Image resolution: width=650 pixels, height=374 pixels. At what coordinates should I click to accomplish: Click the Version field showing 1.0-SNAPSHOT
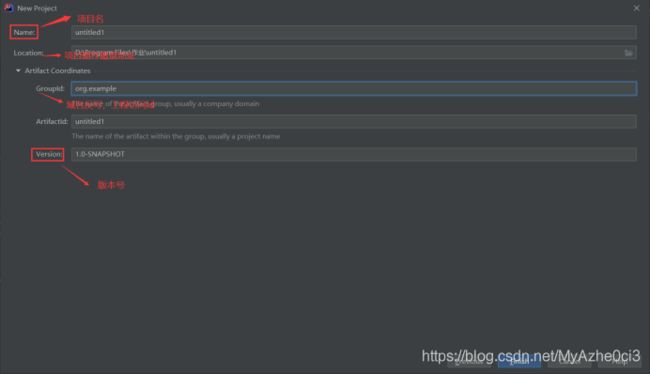pos(354,154)
